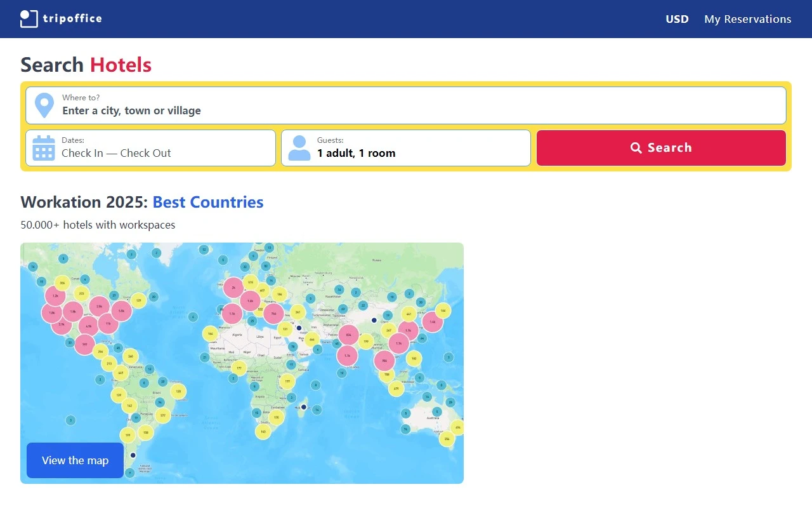The height and width of the screenshot is (508, 812).
Task: Open the Guests selector dropdown
Action: coord(406,148)
